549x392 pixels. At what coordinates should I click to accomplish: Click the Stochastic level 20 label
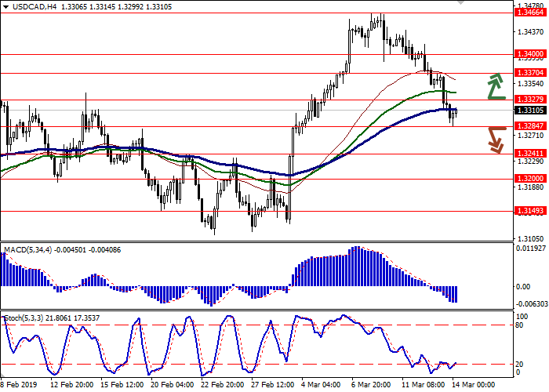coord(519,365)
